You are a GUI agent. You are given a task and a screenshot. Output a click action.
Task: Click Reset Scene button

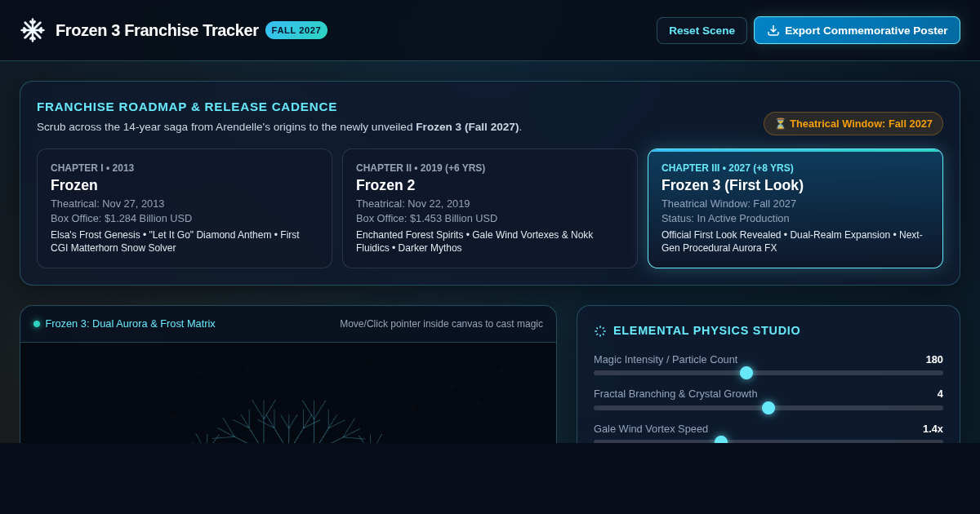(x=702, y=30)
